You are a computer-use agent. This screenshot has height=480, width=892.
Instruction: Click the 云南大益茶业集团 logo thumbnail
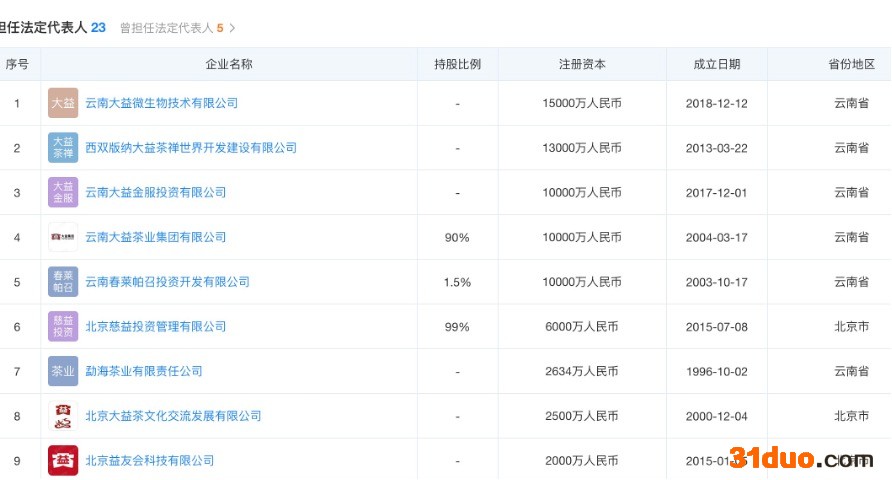[63, 237]
